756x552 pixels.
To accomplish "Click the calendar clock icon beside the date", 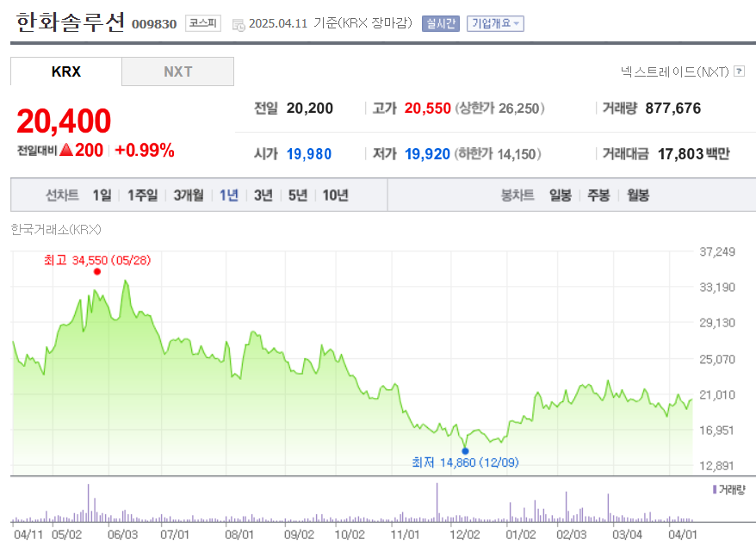I will (x=239, y=25).
